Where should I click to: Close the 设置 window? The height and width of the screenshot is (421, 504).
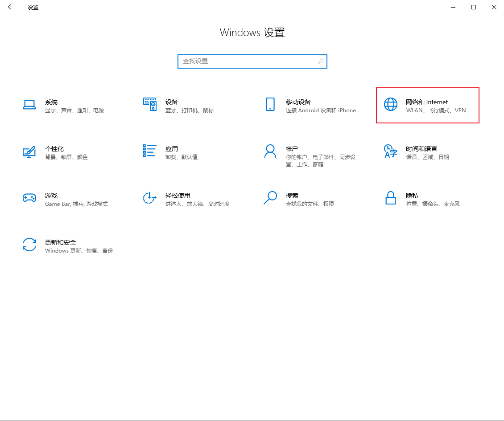coord(494,7)
